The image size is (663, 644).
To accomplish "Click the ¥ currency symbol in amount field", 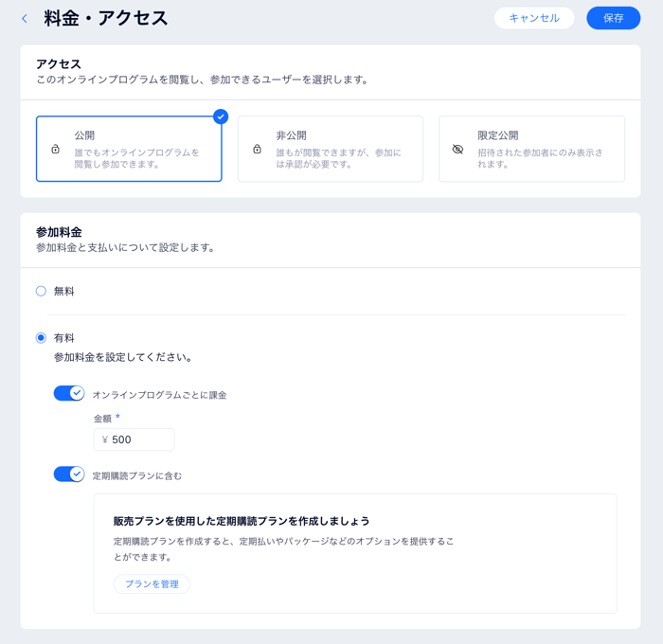I will point(105,439).
